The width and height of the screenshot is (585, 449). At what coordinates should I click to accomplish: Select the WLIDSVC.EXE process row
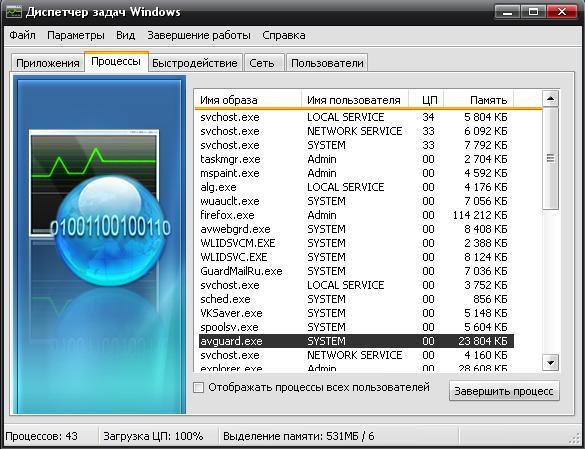point(356,257)
